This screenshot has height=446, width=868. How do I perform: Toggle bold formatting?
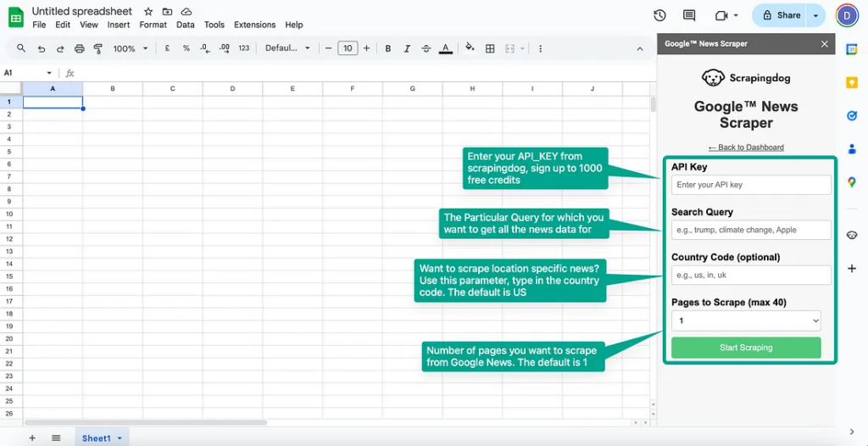pyautogui.click(x=388, y=49)
